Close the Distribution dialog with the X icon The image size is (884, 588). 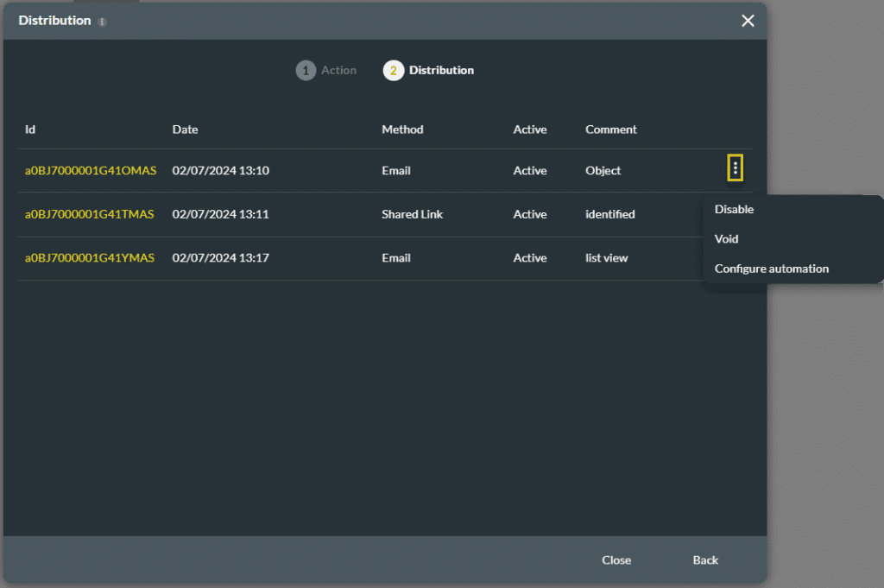[x=748, y=21]
